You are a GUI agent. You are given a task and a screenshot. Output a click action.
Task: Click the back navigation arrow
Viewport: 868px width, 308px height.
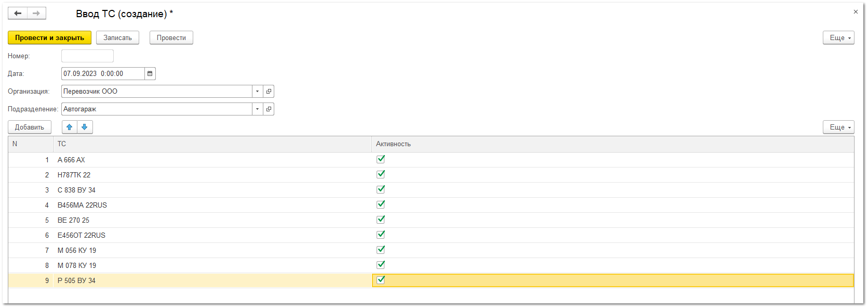coord(18,14)
